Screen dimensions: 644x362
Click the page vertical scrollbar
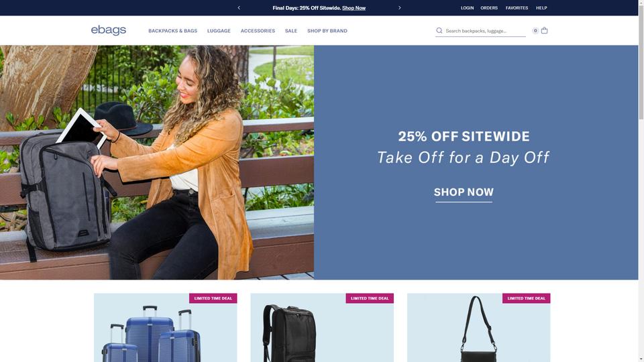pyautogui.click(x=641, y=181)
